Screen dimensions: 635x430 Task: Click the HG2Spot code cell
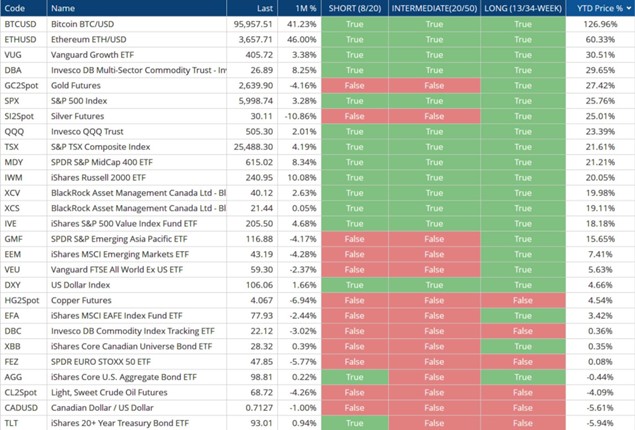[22, 301]
